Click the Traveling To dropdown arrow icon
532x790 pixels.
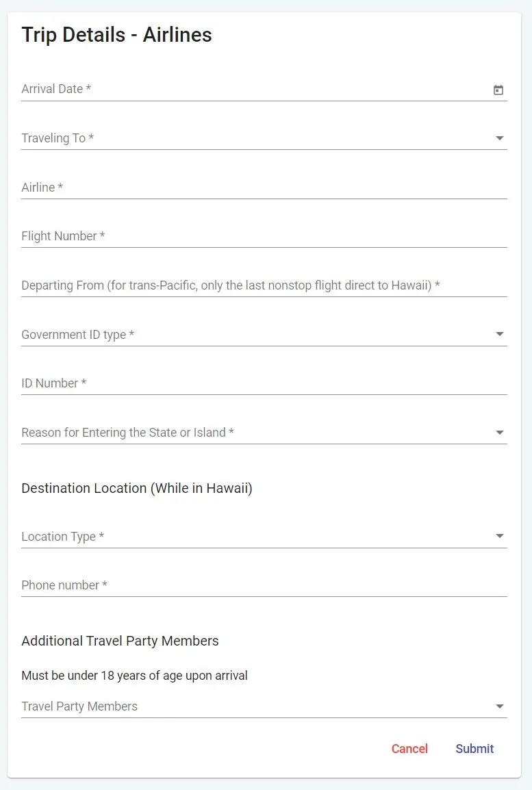tap(500, 138)
